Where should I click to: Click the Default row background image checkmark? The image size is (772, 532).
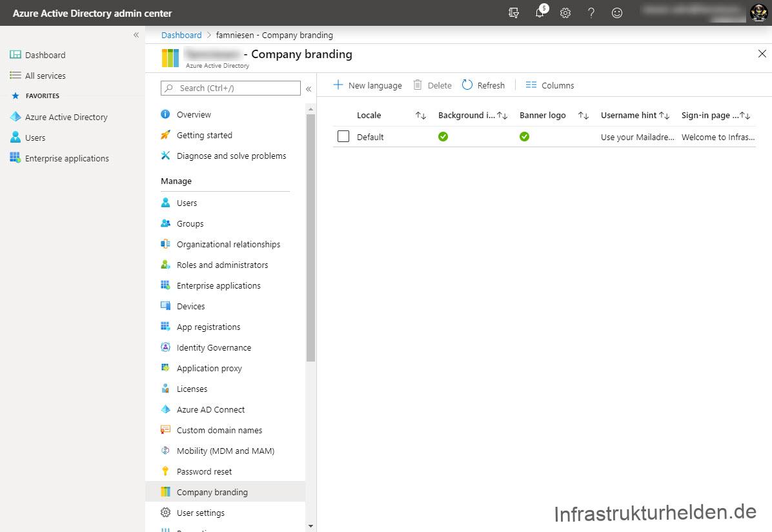(443, 136)
